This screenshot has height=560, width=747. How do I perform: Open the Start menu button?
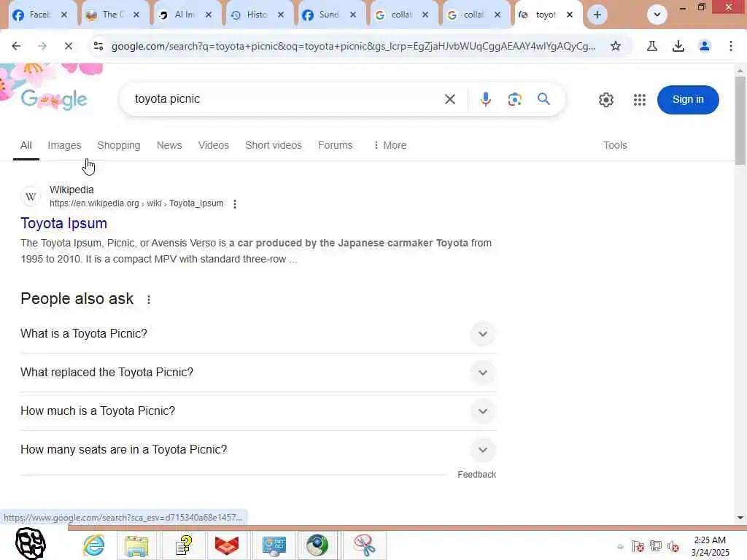[x=31, y=543]
